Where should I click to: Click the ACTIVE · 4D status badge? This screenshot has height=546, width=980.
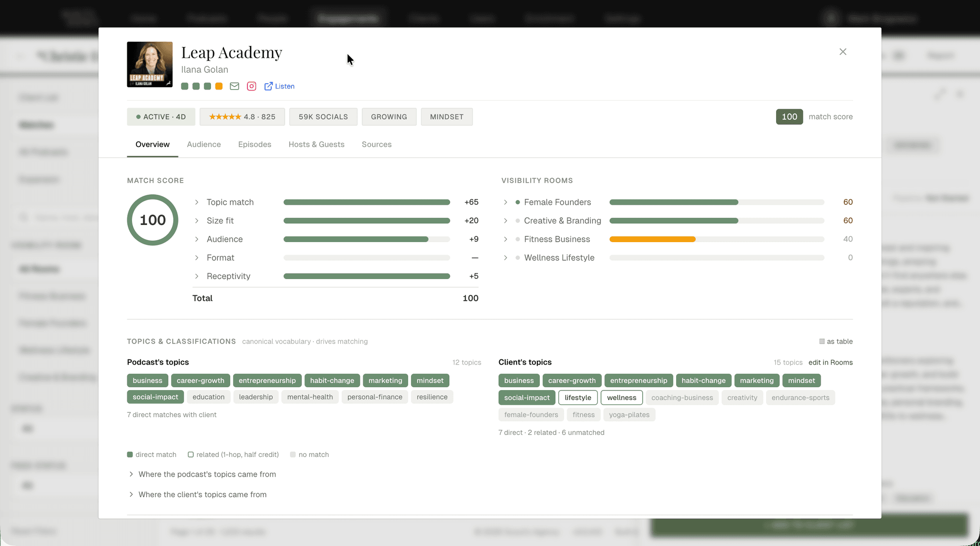(x=161, y=117)
